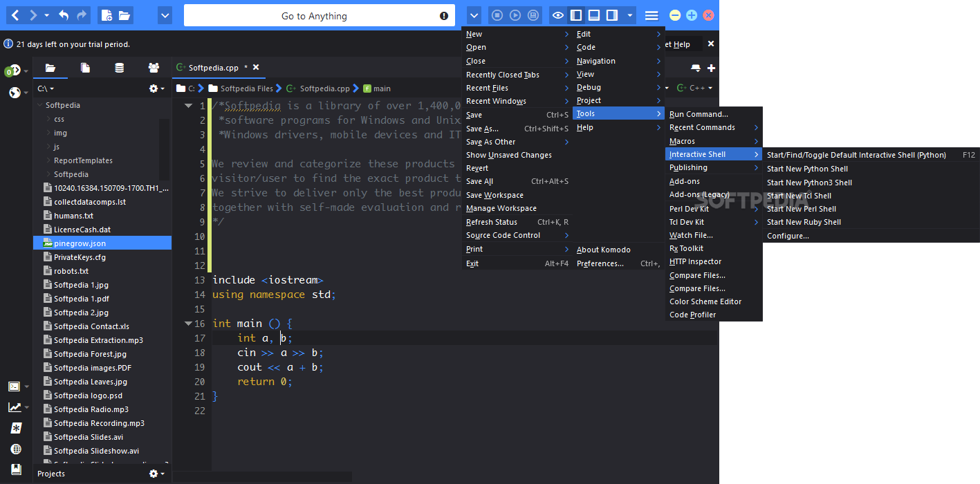The width and height of the screenshot is (980, 484).
Task: Click Color Scheme Editor menu item
Action: (714, 301)
